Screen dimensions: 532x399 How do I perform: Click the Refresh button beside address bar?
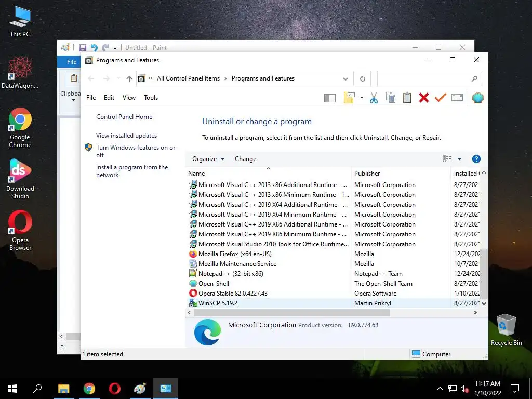pos(362,79)
